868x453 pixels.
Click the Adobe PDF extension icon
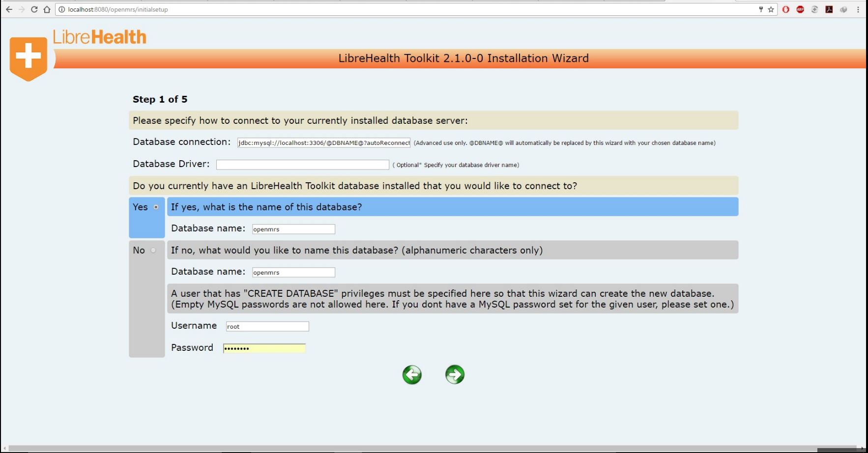coord(829,9)
